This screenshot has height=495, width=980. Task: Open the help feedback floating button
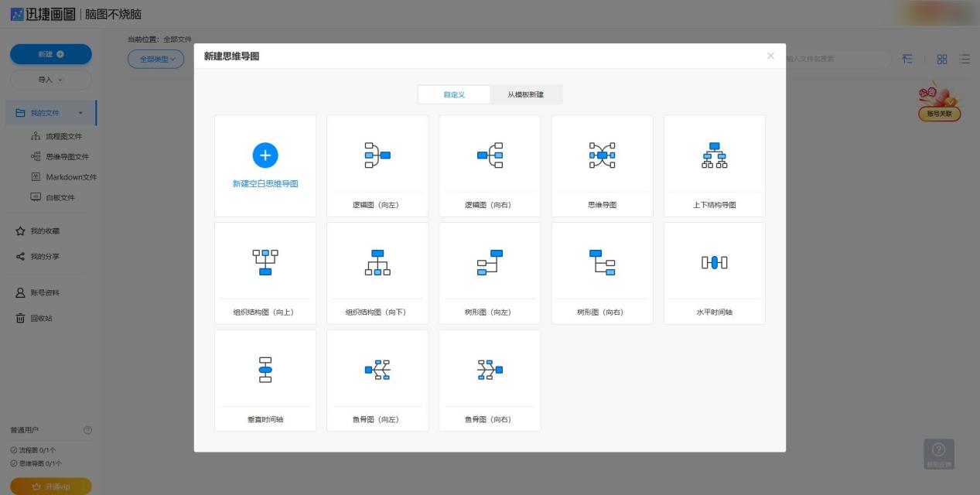938,454
